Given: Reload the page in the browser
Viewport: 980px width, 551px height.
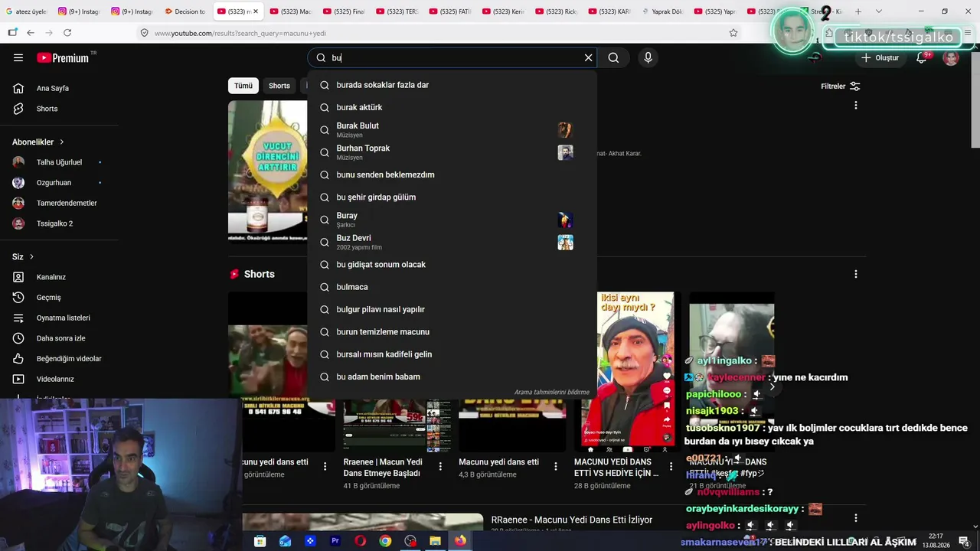Looking at the screenshot, I should tap(67, 33).
